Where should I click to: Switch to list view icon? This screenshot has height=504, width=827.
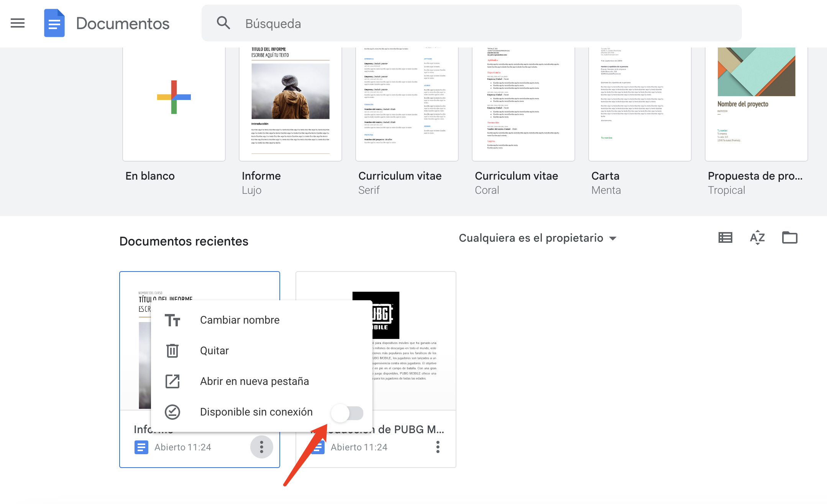coord(725,238)
